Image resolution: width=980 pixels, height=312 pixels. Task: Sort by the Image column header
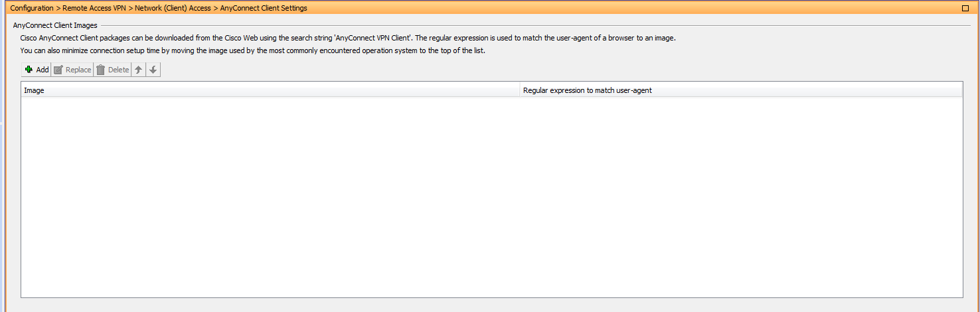point(266,90)
